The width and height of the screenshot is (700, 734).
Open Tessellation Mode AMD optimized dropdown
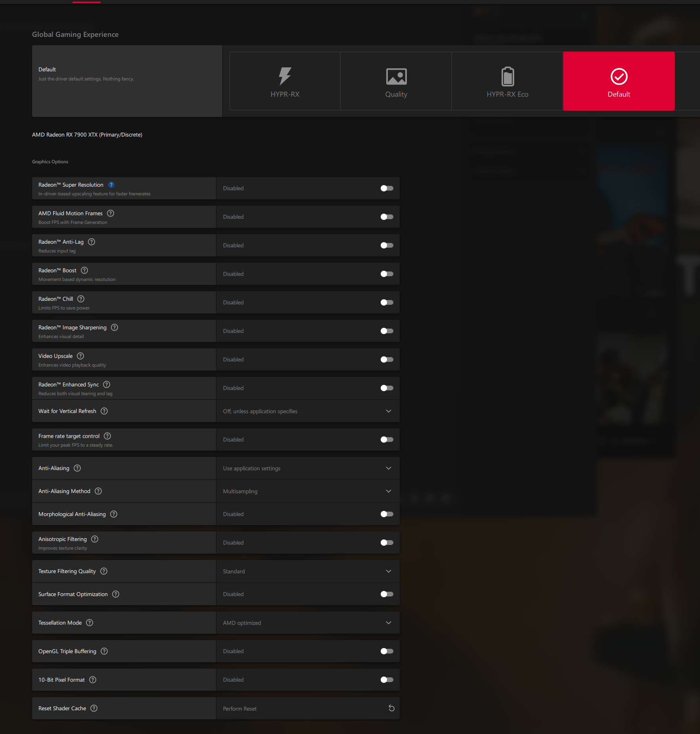point(308,623)
